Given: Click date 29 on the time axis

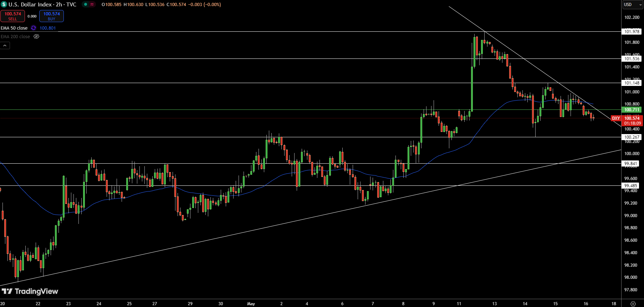Looking at the screenshot, I should pyautogui.click(x=190, y=304).
